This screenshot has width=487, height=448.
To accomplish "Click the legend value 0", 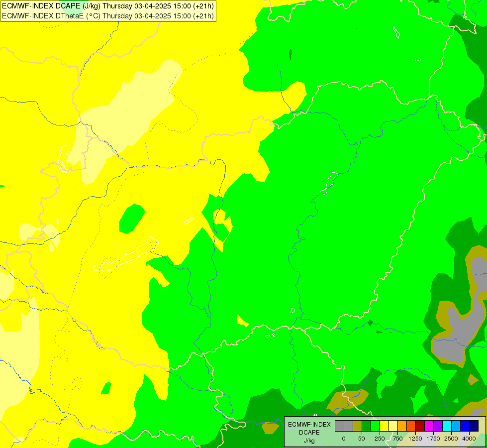I will click(344, 439).
